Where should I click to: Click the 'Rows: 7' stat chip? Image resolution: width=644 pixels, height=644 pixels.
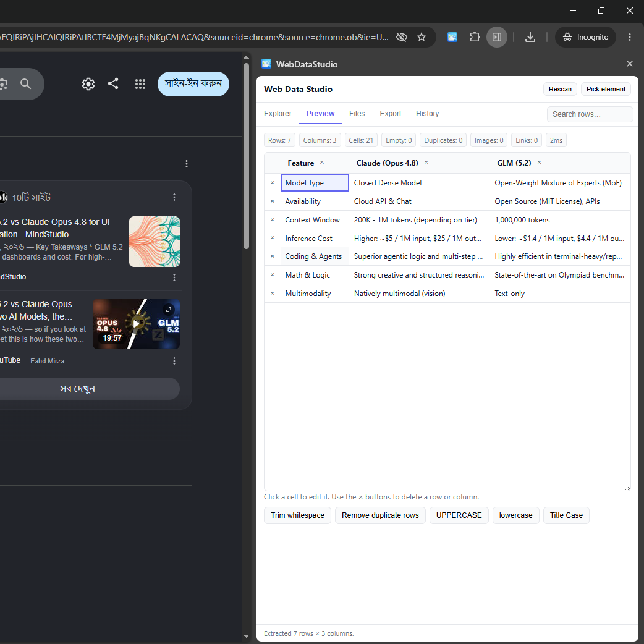[x=279, y=140]
